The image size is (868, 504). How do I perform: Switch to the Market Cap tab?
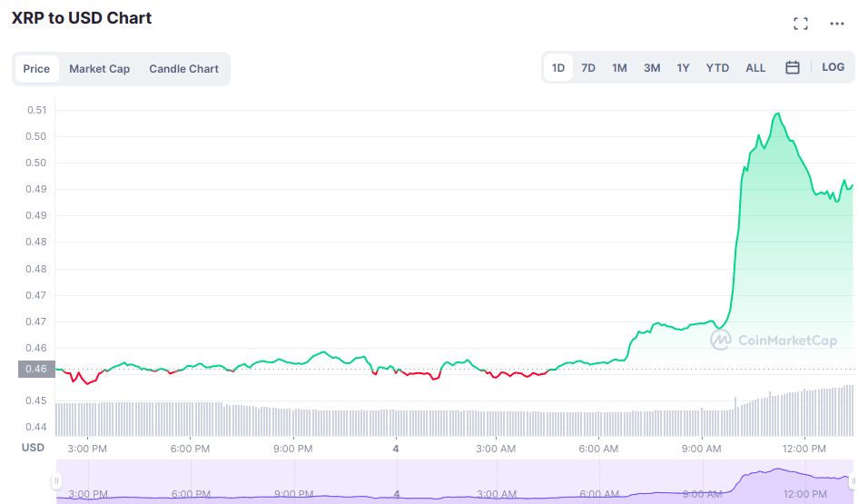point(100,69)
